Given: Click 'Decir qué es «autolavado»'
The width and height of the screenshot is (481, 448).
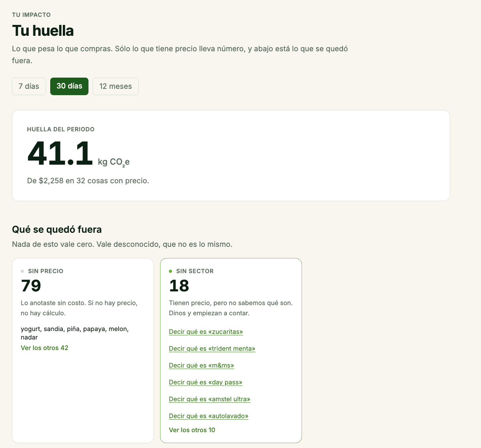Looking at the screenshot, I should [x=209, y=416].
